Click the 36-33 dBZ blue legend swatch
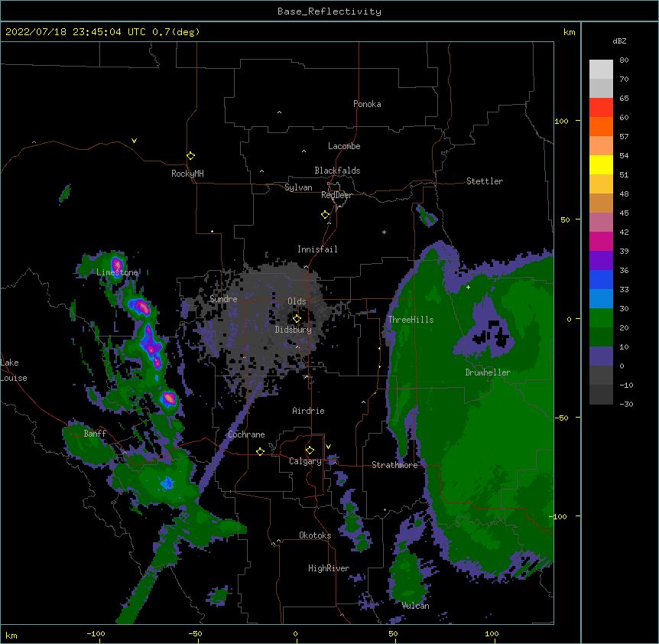This screenshot has height=644, width=659. [x=601, y=279]
